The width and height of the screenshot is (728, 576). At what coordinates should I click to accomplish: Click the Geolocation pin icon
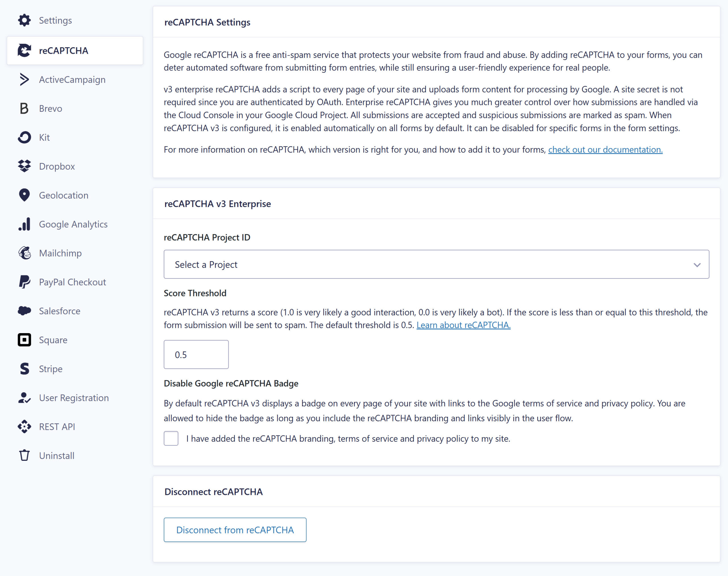(24, 195)
